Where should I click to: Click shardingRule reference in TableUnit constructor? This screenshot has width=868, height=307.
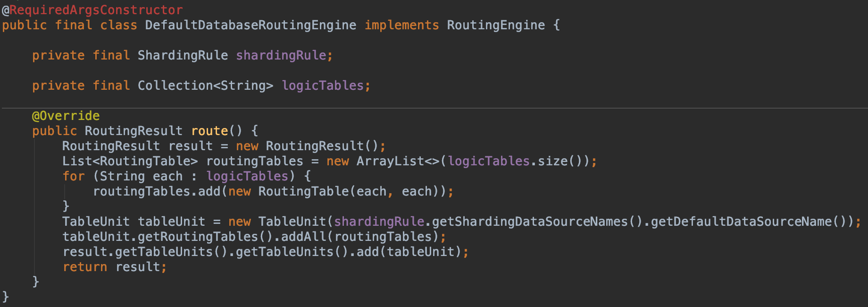(379, 222)
